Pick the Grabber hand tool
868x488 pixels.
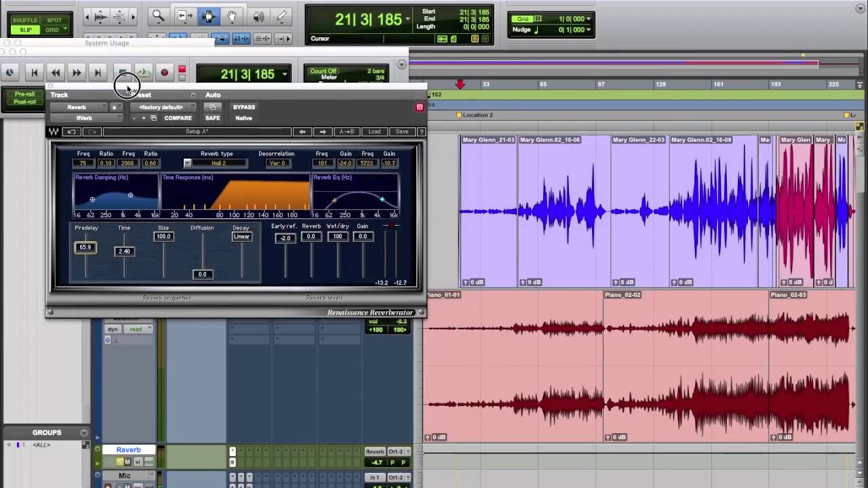pos(232,16)
